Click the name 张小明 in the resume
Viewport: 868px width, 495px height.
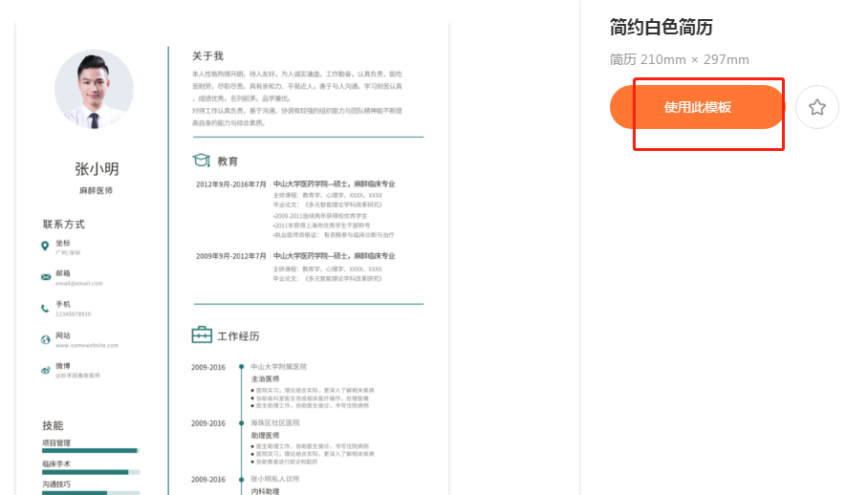97,169
